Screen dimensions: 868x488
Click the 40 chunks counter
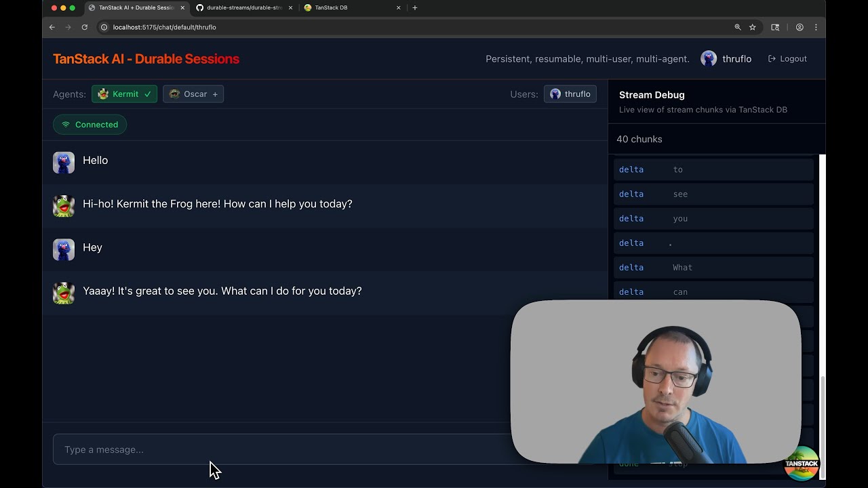(x=639, y=139)
